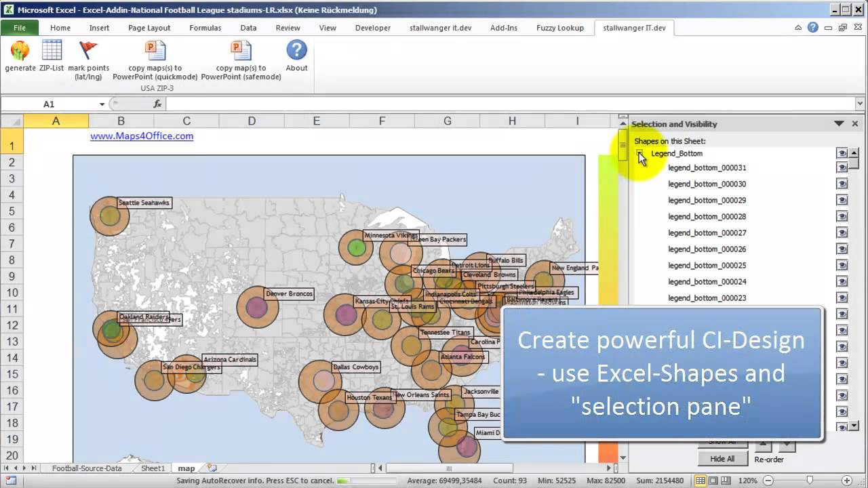Toggle eye icon for legend_bottom_000024
Viewport: 868px width, 488px height.
(x=842, y=281)
